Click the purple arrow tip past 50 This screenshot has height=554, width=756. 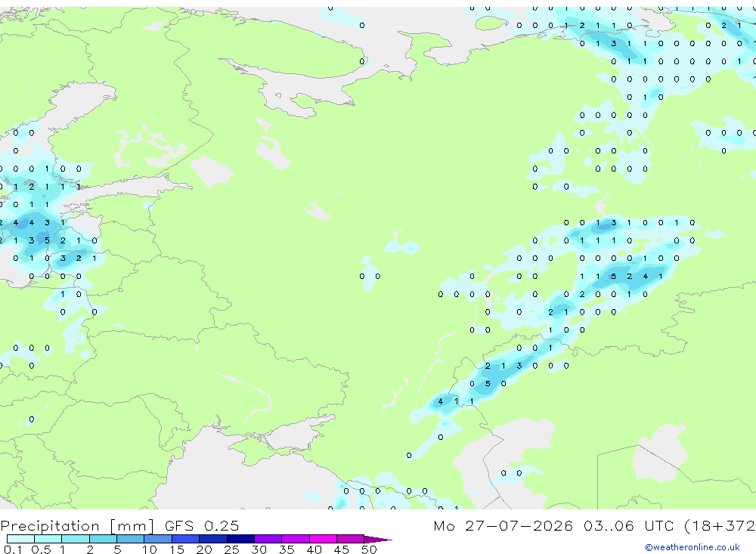tap(378, 539)
